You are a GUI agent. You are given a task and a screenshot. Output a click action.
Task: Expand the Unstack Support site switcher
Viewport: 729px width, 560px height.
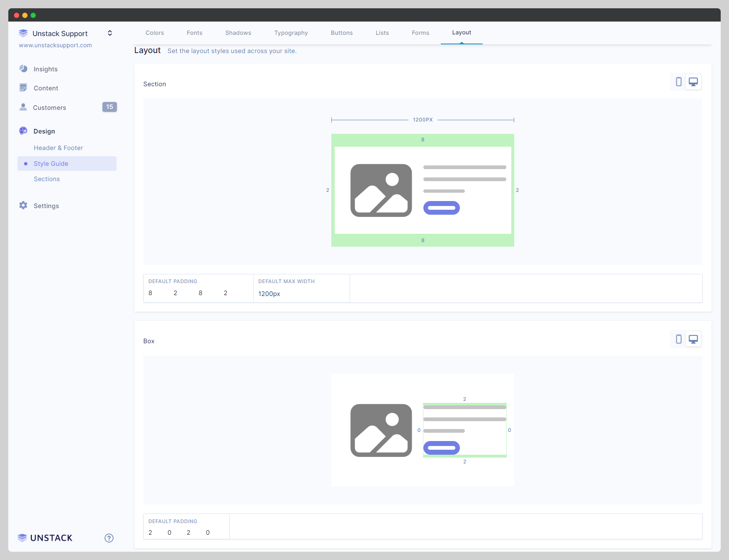110,33
